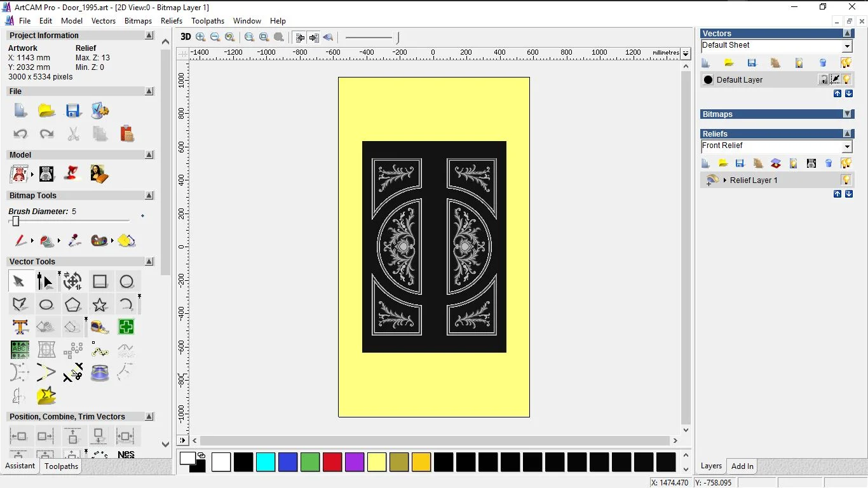Expand the Relief Layer 1 item

coord(726,180)
